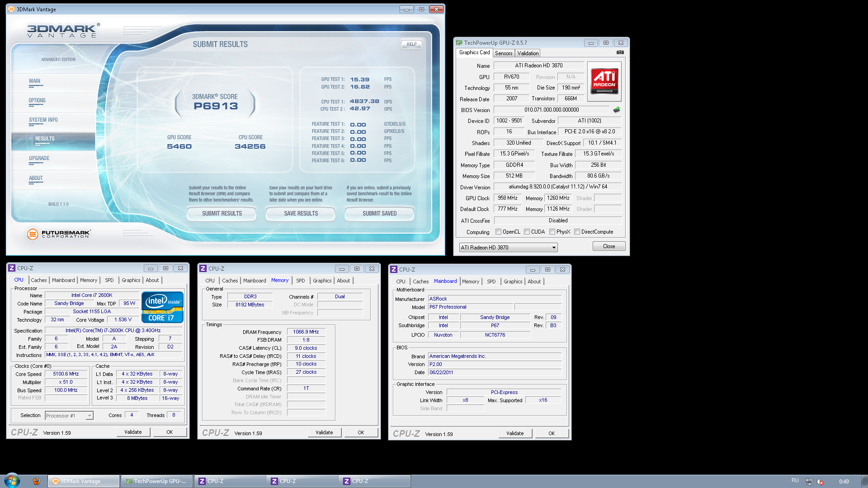Screen dimensions: 868x488
Task: Click the SUBMIT RESULTS button
Action: [x=222, y=214]
